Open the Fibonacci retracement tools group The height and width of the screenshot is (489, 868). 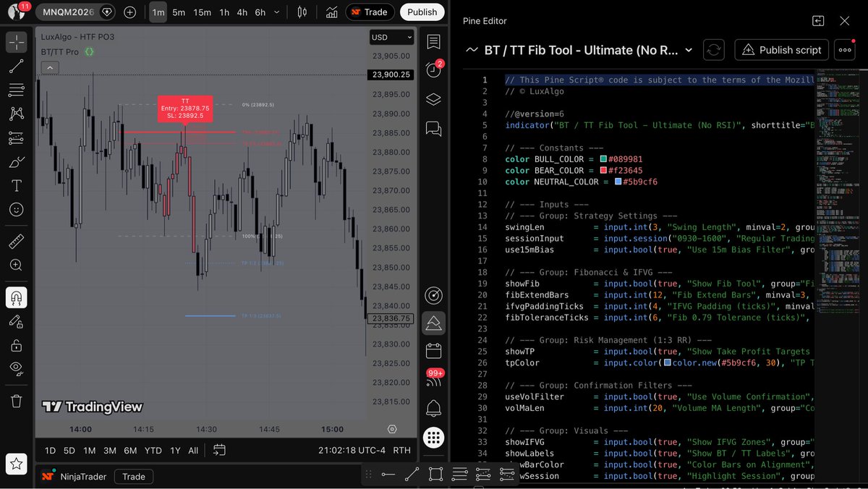[17, 90]
